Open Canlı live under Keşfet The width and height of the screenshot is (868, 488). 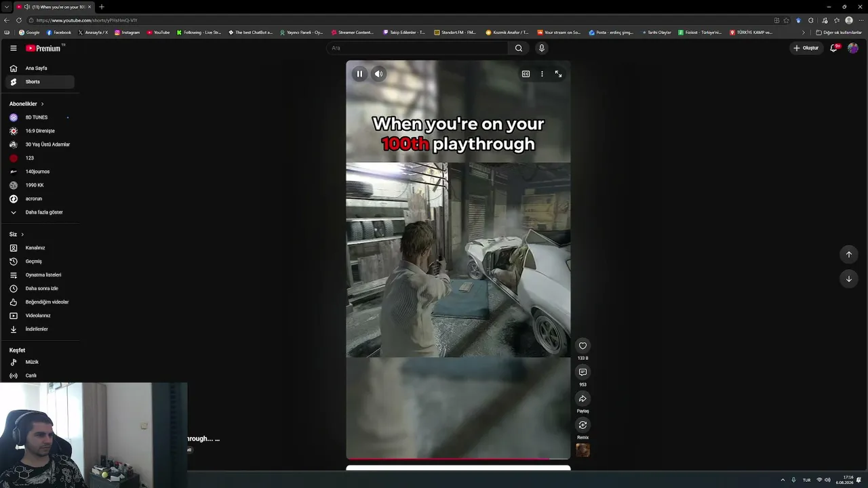(x=40, y=375)
